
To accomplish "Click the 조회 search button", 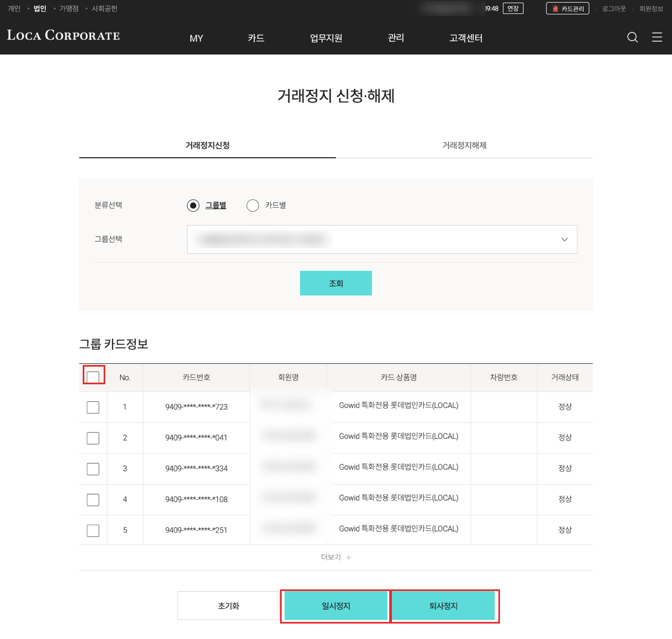I will tap(336, 283).
